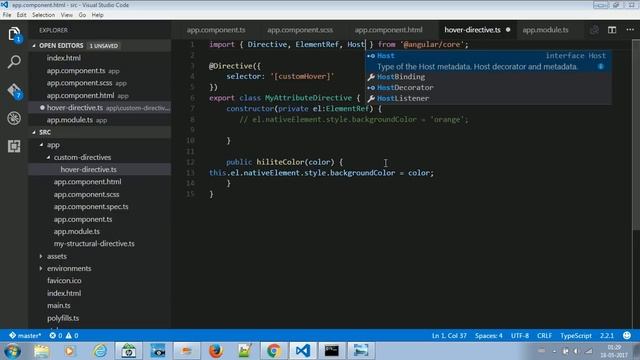The height and width of the screenshot is (360, 640).
Task: Open the Explorer view in activity bar
Action: pyautogui.click(x=14, y=34)
